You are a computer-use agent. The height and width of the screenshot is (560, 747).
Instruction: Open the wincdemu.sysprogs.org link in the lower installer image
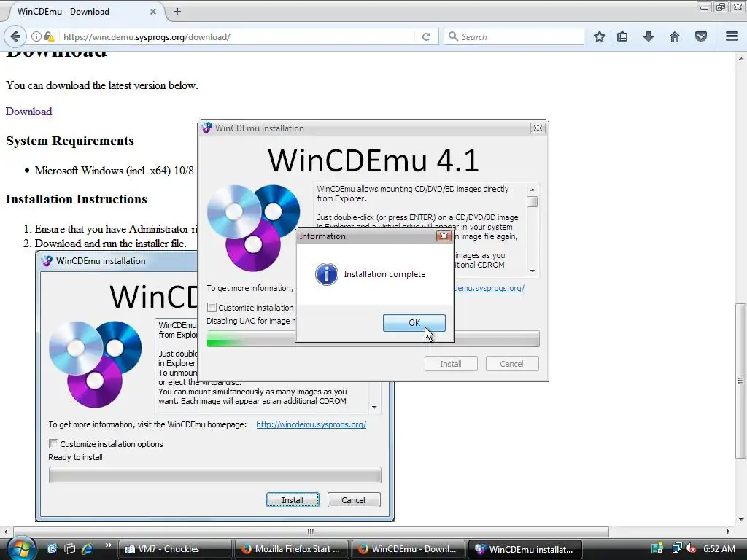pyautogui.click(x=311, y=424)
